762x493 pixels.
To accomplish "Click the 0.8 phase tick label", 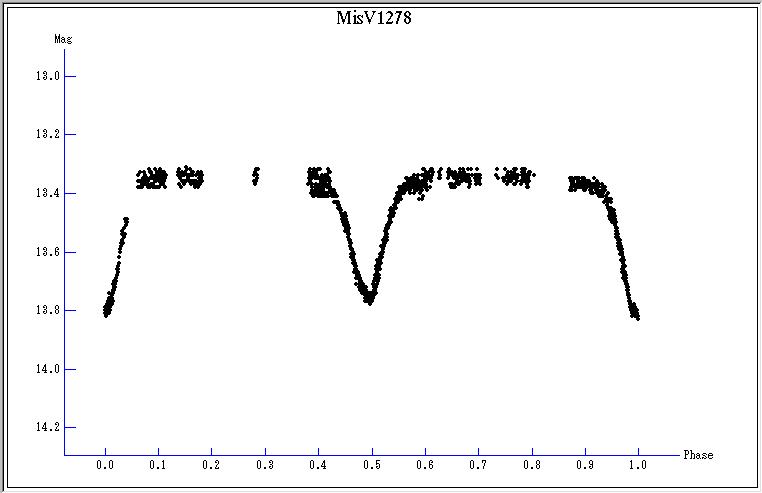I will click(532, 465).
